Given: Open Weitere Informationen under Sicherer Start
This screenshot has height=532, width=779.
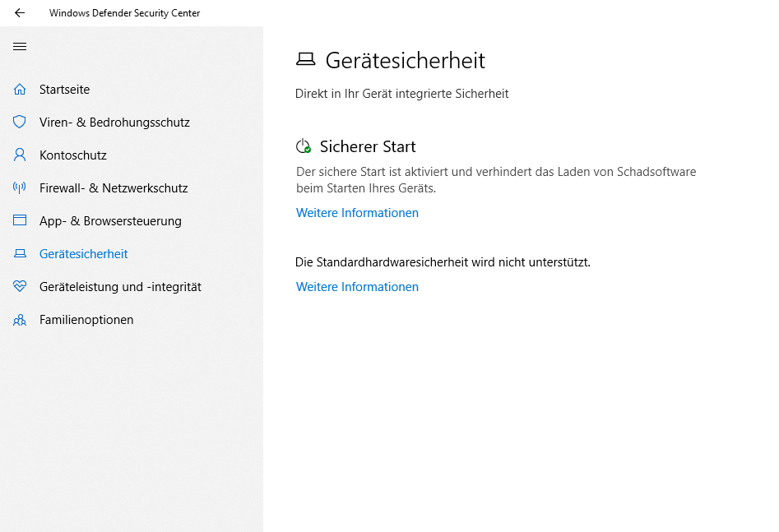Looking at the screenshot, I should 357,213.
